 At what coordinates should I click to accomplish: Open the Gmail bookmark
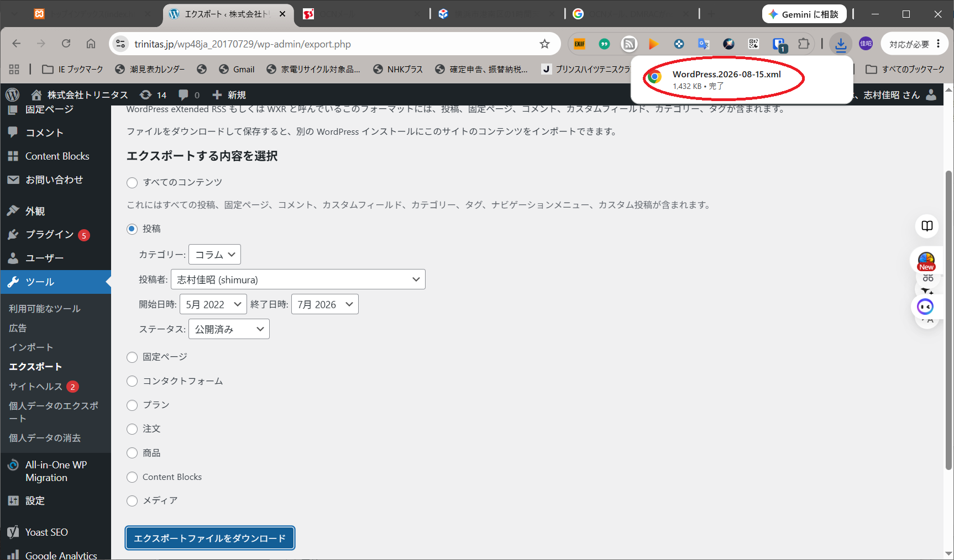click(237, 69)
